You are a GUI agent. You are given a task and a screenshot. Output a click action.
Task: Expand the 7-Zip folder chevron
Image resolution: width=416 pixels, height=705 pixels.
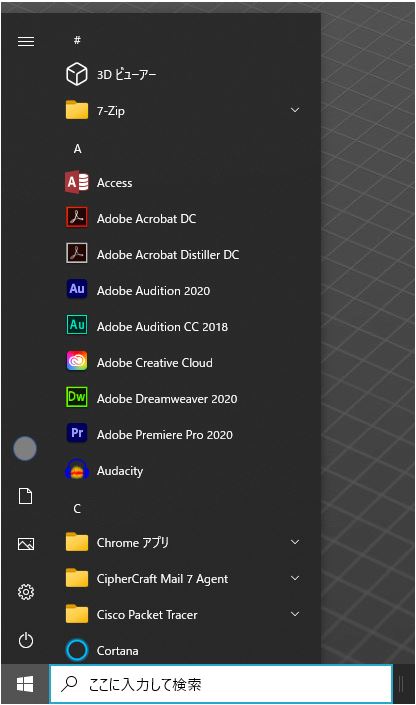pyautogui.click(x=295, y=110)
